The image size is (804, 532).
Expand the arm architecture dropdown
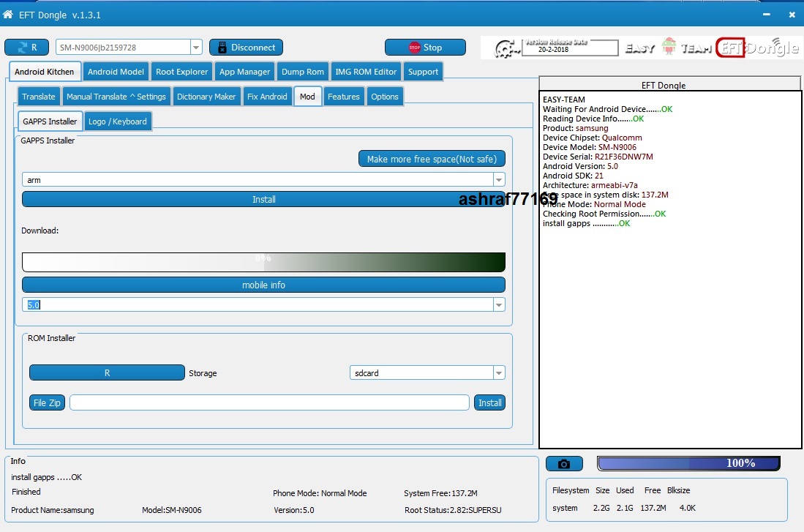pos(498,180)
